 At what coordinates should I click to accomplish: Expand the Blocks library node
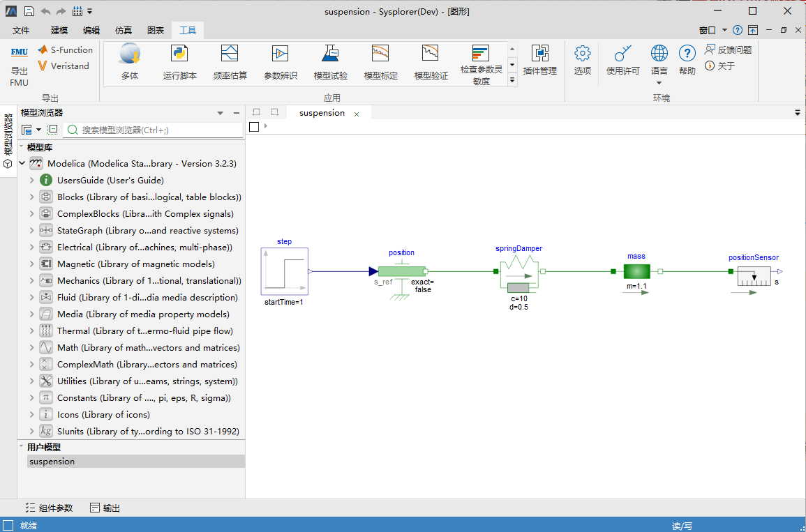point(31,197)
